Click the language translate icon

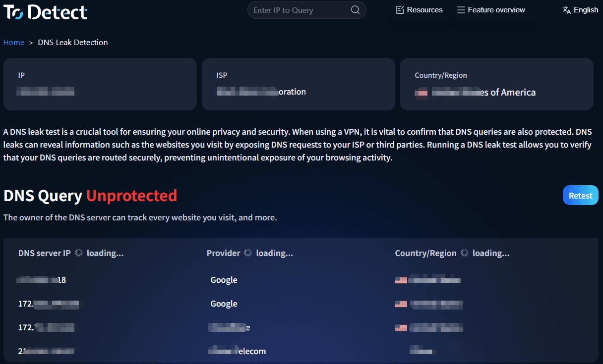(x=567, y=10)
